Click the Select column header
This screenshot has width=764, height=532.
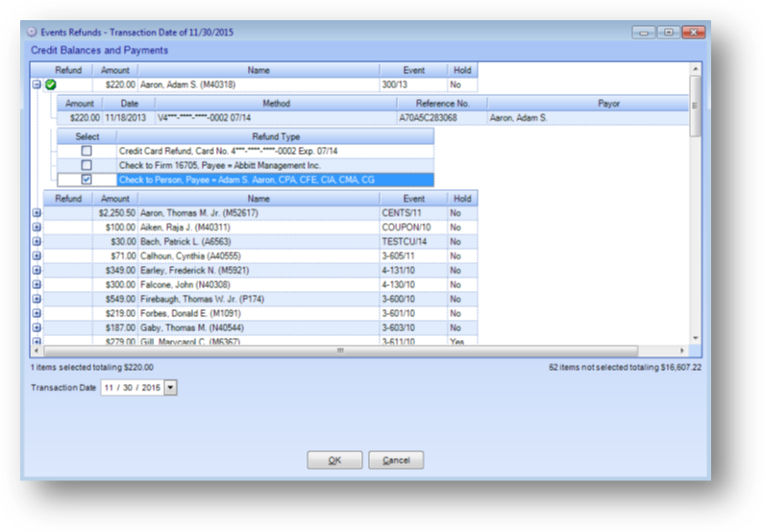[86, 136]
